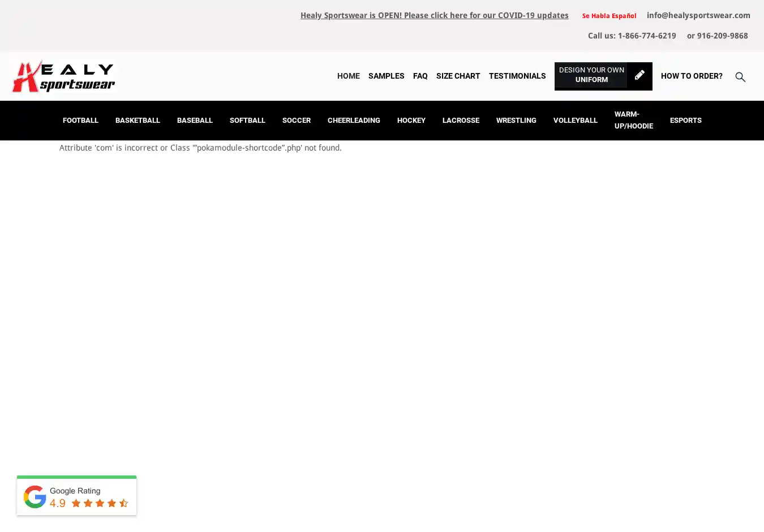Open the Warm-Up/Hoodie category
This screenshot has width=764, height=532.
(633, 120)
